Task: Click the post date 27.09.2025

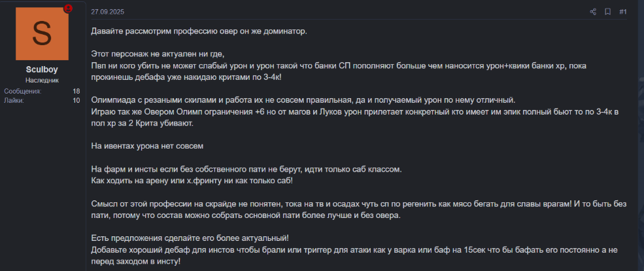Action: pos(108,12)
